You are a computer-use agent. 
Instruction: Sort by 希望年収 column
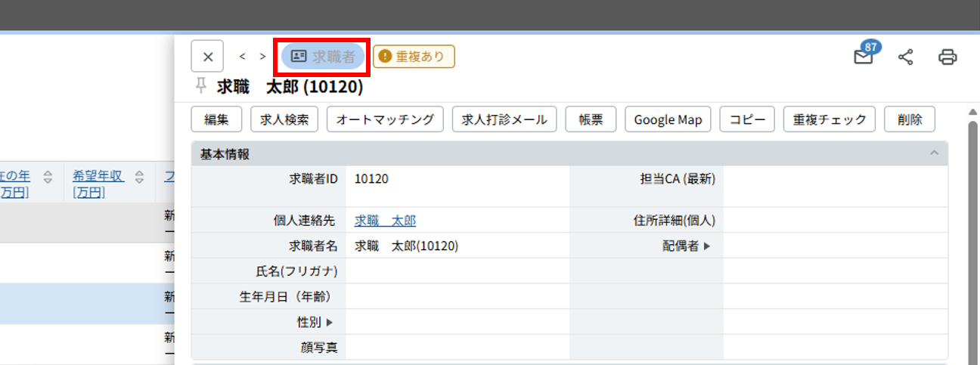[139, 178]
